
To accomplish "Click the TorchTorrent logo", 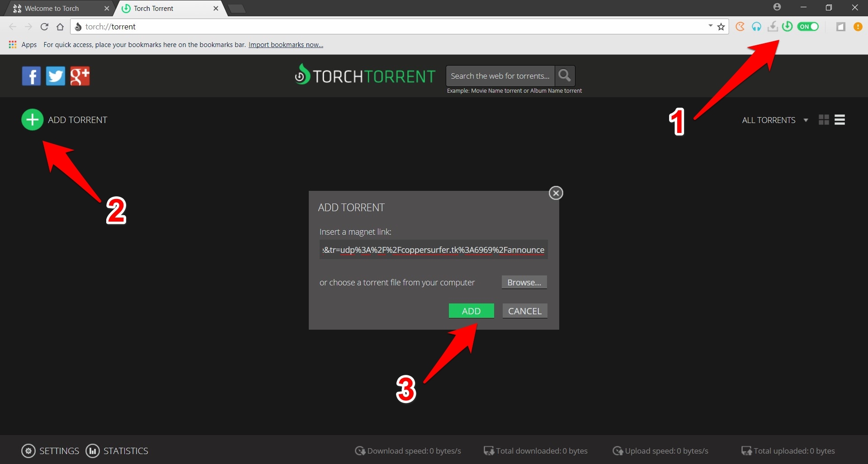I will [365, 75].
